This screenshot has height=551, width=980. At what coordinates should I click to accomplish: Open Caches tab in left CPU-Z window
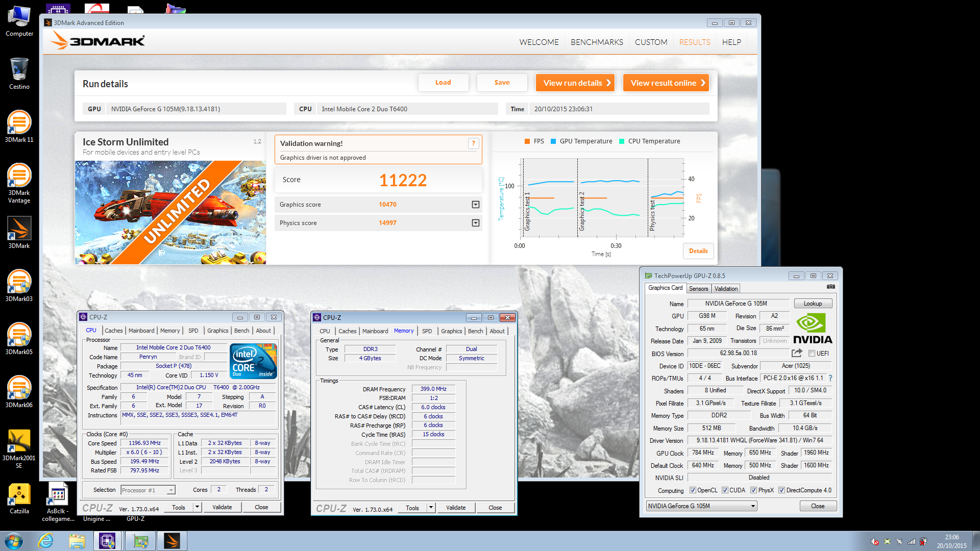[113, 331]
